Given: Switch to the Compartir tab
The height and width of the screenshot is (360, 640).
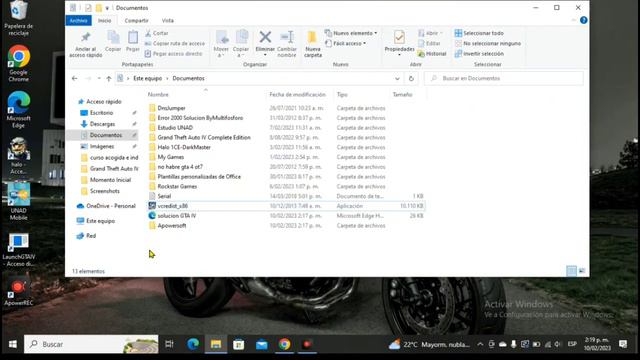Looking at the screenshot, I should 136,20.
